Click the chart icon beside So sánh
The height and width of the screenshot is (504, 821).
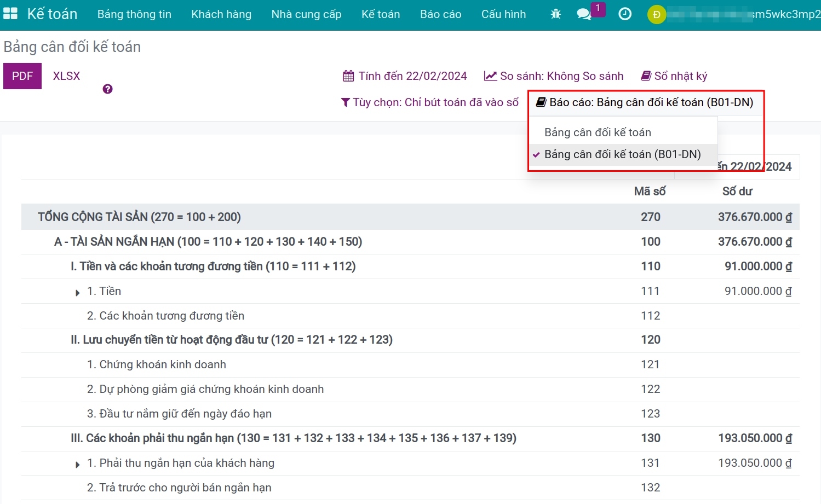[x=490, y=76]
